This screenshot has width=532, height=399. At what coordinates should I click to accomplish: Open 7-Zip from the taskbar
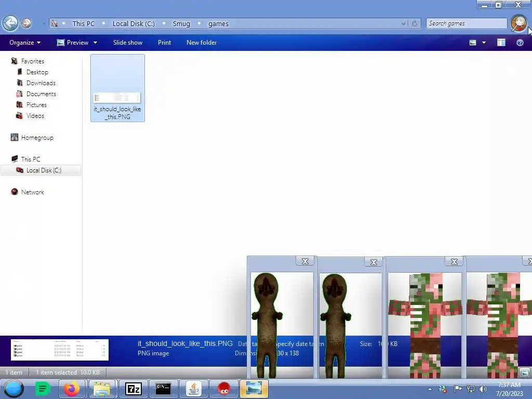click(x=134, y=389)
